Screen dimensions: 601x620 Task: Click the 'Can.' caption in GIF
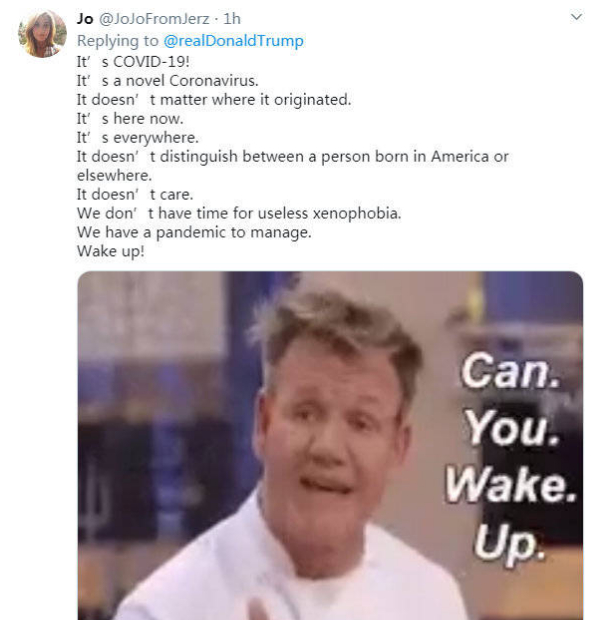coord(510,370)
